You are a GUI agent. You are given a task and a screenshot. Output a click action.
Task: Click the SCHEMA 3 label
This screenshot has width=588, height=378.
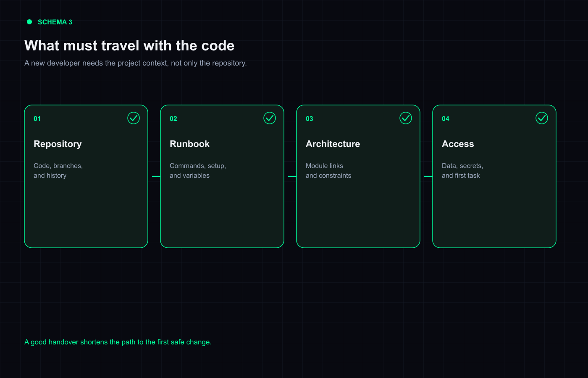tap(55, 22)
